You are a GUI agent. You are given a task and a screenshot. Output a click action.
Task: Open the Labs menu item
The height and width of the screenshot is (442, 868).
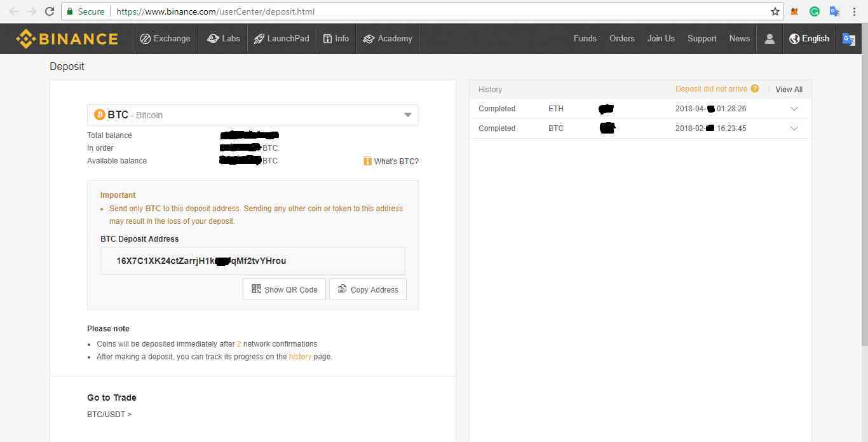click(x=224, y=39)
